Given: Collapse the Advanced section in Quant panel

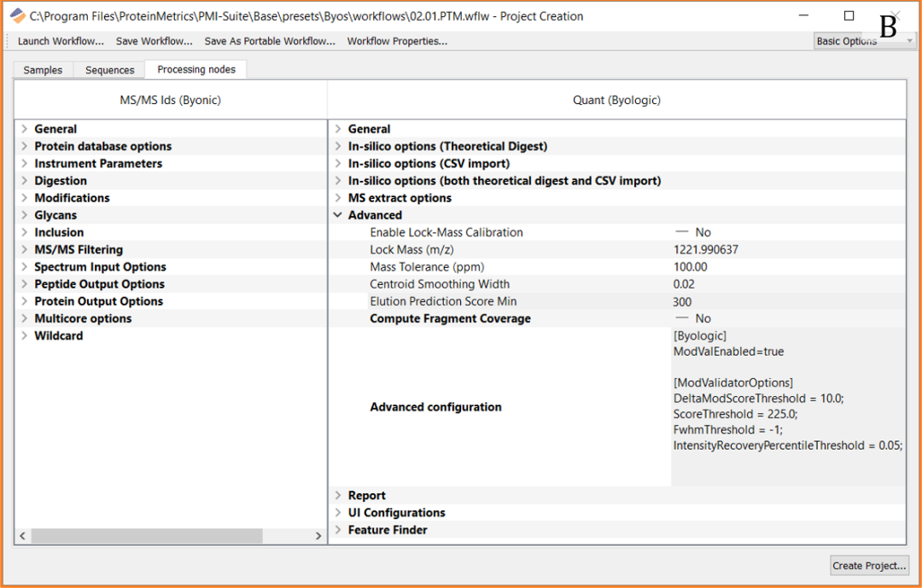Looking at the screenshot, I should (x=338, y=215).
